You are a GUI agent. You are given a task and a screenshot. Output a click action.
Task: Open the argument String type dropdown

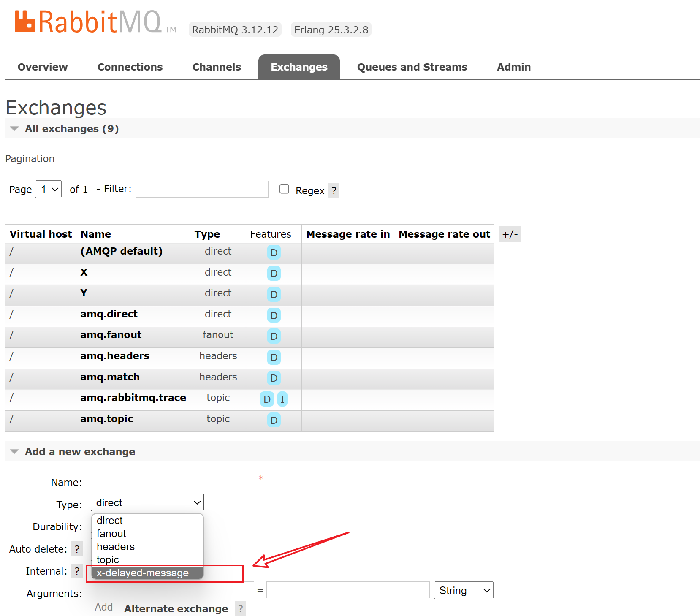click(464, 590)
